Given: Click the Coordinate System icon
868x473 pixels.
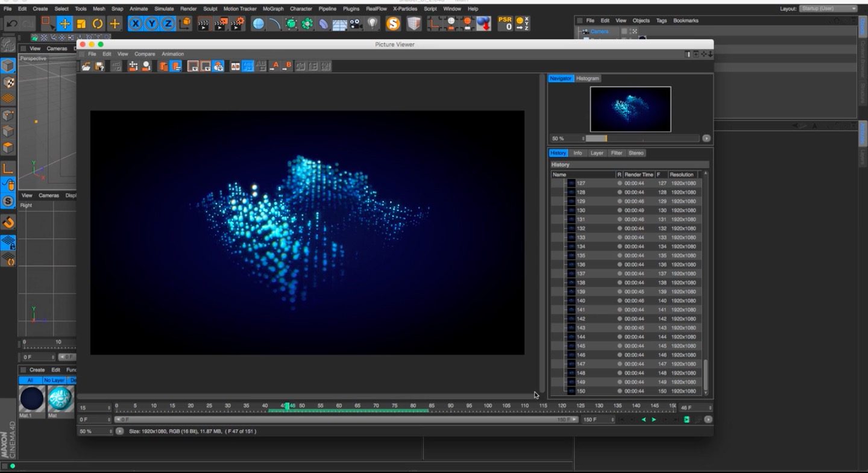Looking at the screenshot, I should coord(185,23).
